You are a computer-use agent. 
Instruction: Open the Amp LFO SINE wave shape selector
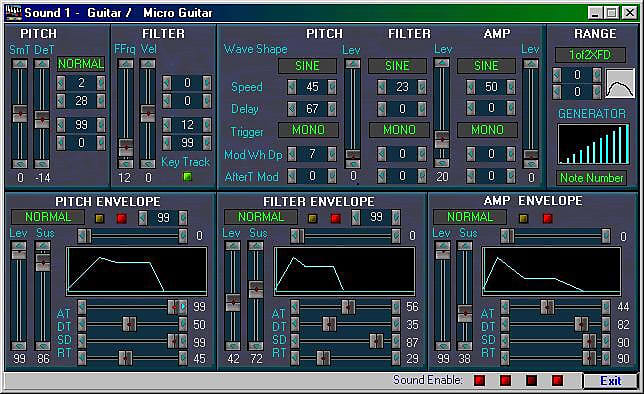pos(486,66)
